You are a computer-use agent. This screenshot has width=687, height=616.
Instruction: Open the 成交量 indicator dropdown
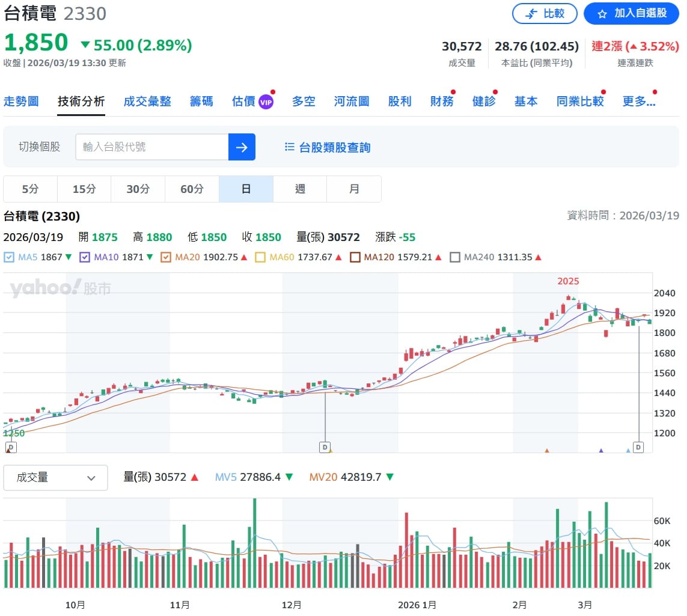pos(55,478)
